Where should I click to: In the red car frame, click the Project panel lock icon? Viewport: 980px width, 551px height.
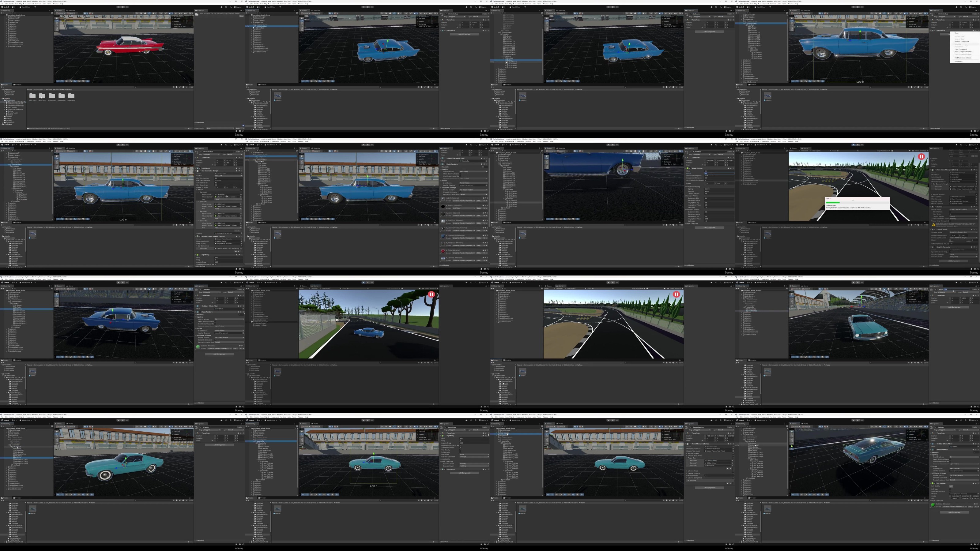pos(190,84)
